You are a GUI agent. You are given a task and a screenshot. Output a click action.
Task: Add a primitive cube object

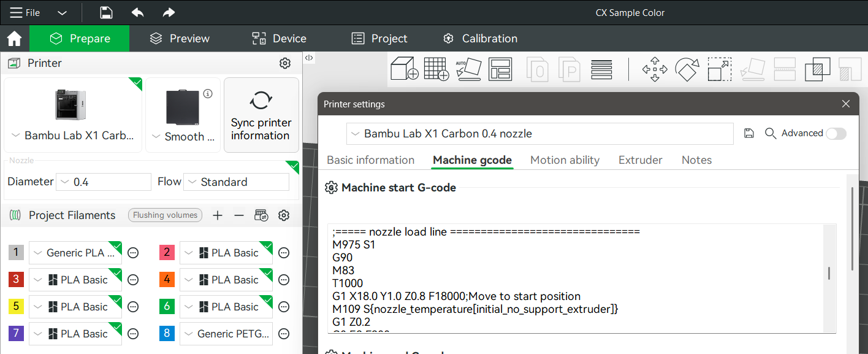click(x=405, y=69)
